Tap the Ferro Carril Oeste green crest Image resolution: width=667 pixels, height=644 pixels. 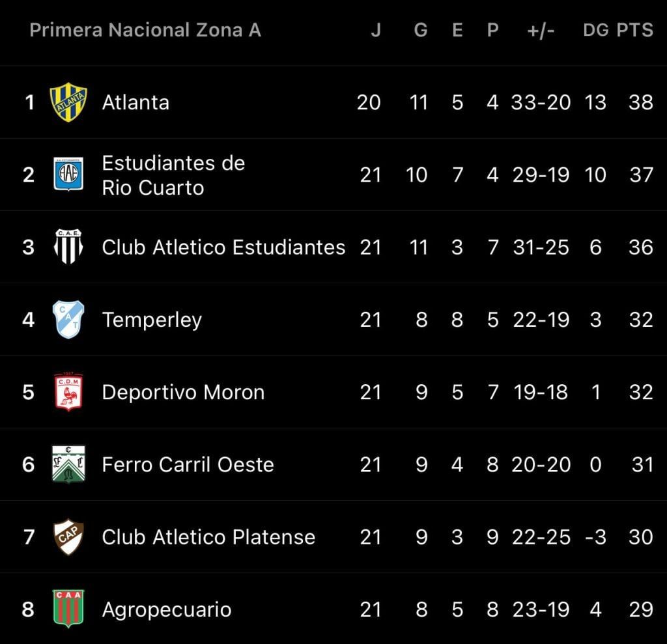click(x=68, y=464)
